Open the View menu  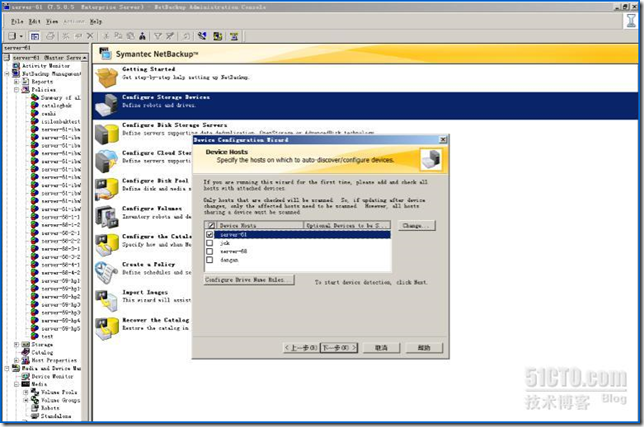[x=51, y=21]
